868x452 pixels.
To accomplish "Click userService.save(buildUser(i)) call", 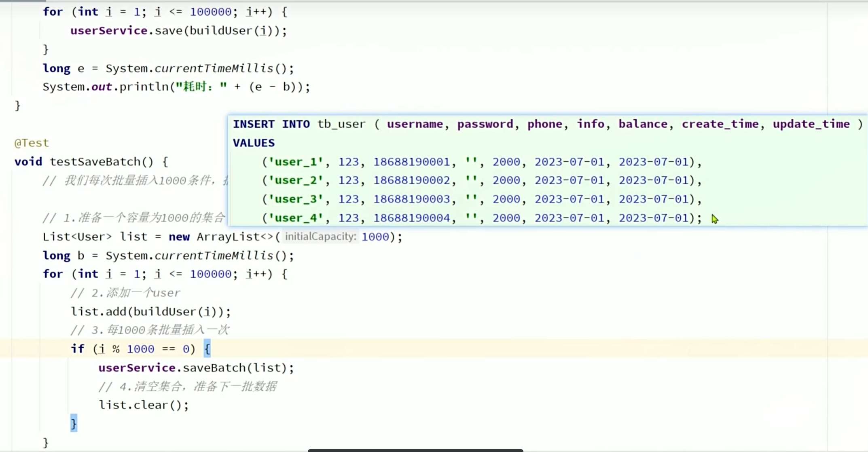I will tap(178, 31).
